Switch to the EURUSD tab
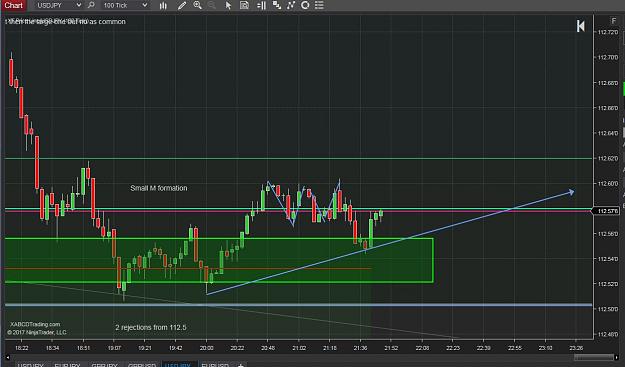Viewport: 625px width, 367px height. pos(215,364)
